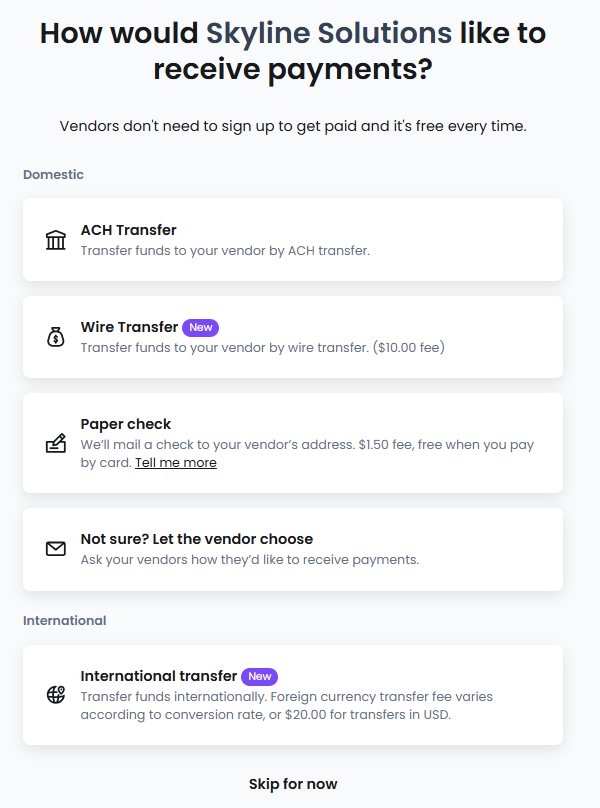Pick the Paper check option card
600x808 pixels.
pyautogui.click(x=293, y=443)
